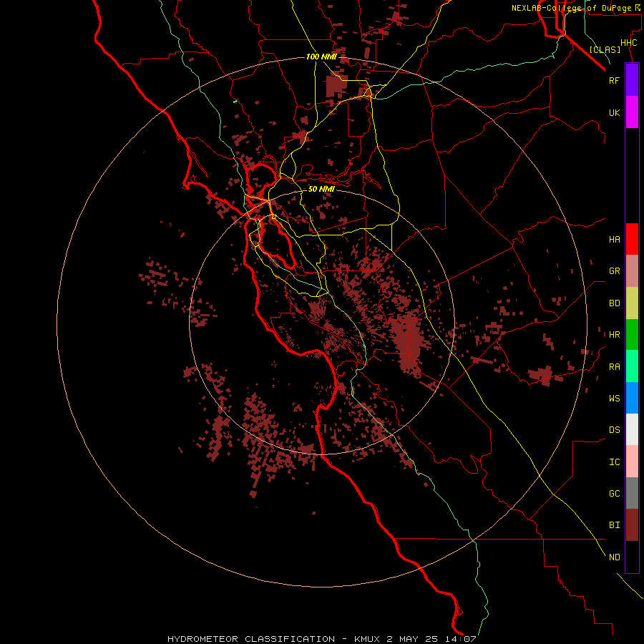The height and width of the screenshot is (644, 644).
Task: Select the light pink IC legend swatch
Action: click(x=632, y=462)
